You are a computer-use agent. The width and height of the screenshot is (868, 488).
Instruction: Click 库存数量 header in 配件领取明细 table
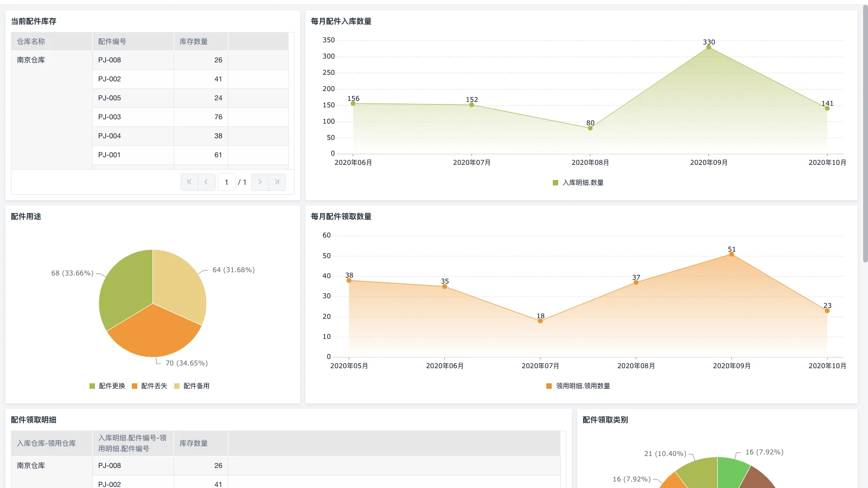click(201, 444)
